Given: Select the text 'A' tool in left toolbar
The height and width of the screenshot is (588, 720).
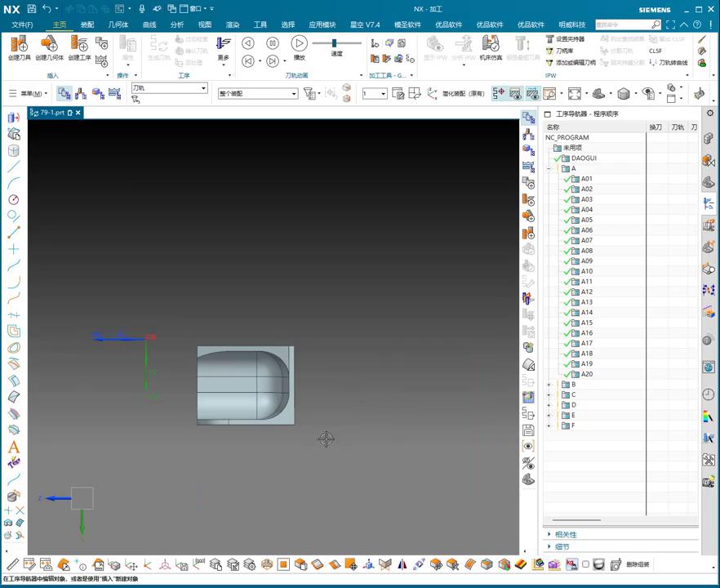Looking at the screenshot, I should coord(13,447).
